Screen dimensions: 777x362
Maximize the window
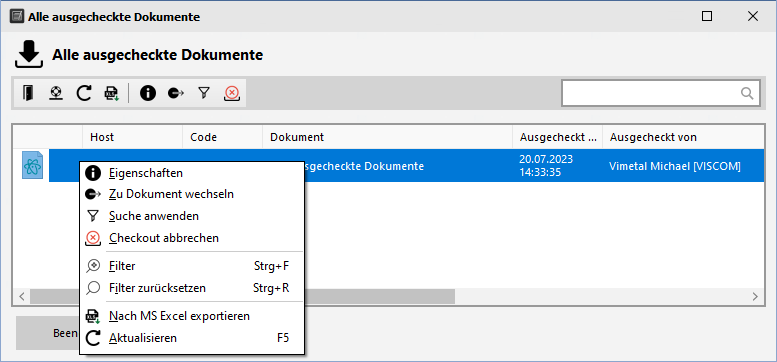tap(707, 16)
